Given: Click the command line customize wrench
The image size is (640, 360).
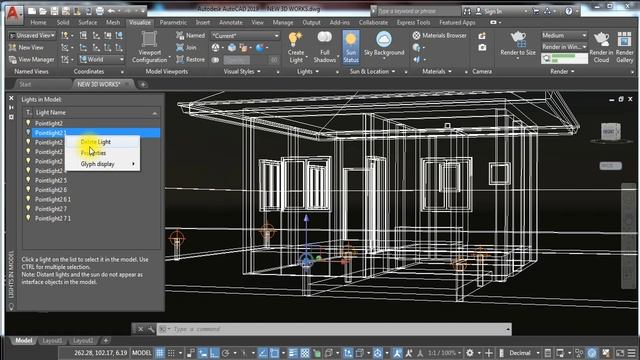Looking at the screenshot, I should 151,329.
